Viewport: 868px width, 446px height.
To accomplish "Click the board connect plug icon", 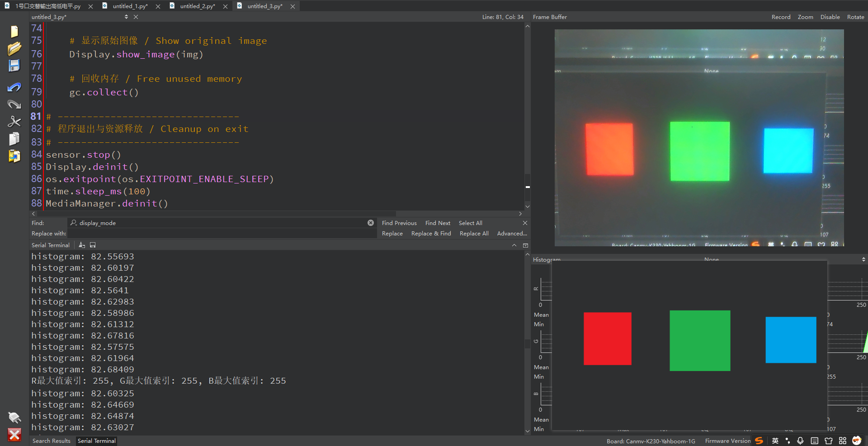I will 14,417.
